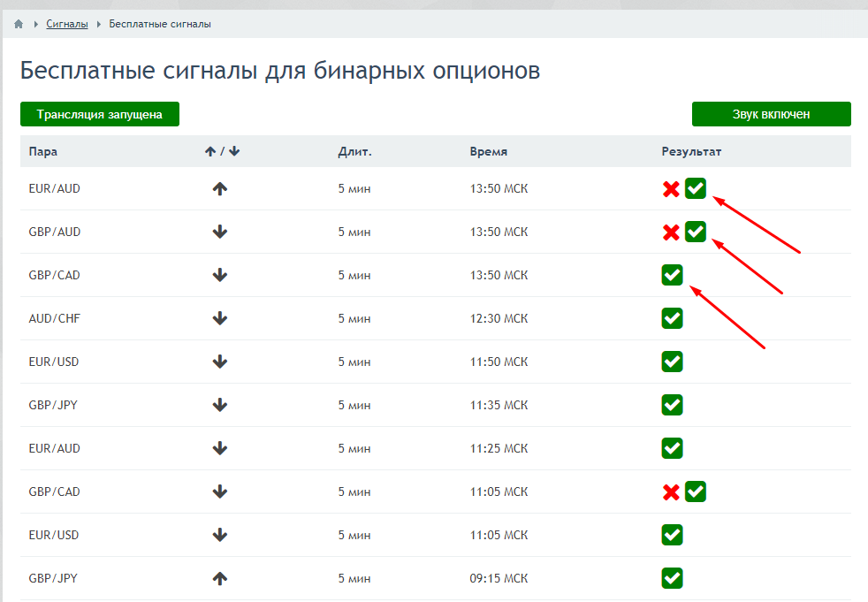
Task: Click the down arrow for EUR/AUD at 11:25
Action: (220, 448)
